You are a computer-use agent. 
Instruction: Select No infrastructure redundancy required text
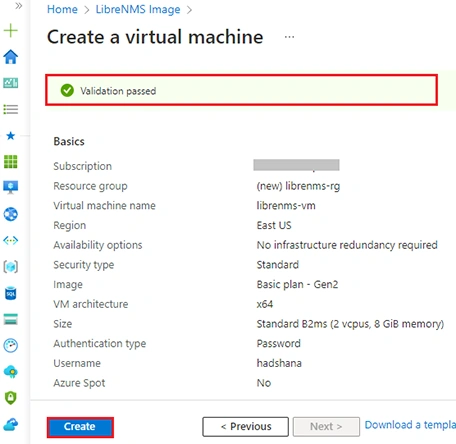[x=347, y=245]
